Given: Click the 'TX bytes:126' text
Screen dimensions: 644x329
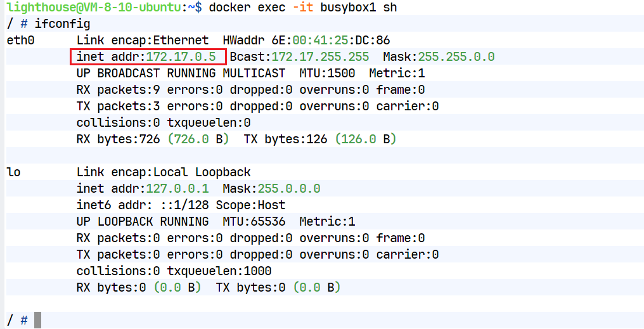Looking at the screenshot, I should point(285,139).
